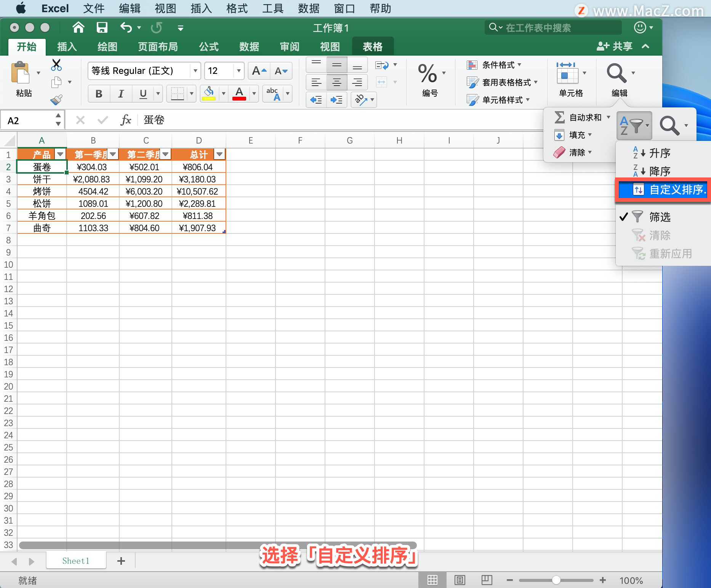Switch to Normal grid view in status bar
Screen dimensions: 711x588
(x=432, y=580)
